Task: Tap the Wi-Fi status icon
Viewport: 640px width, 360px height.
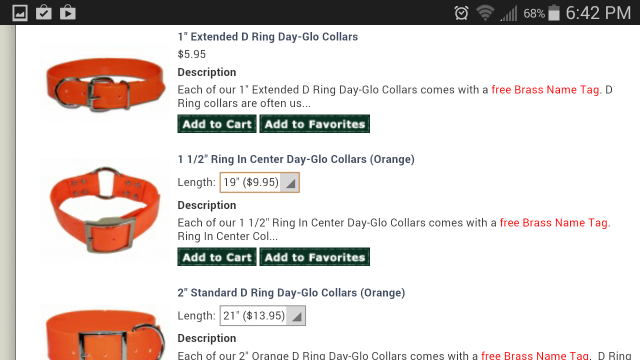Action: click(x=485, y=13)
